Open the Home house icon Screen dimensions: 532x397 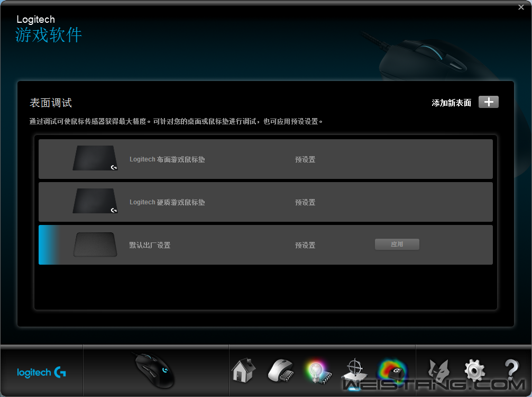pyautogui.click(x=243, y=370)
